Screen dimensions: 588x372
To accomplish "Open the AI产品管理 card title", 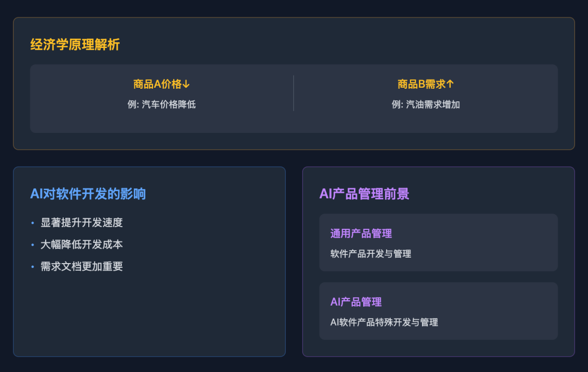I will 356,302.
